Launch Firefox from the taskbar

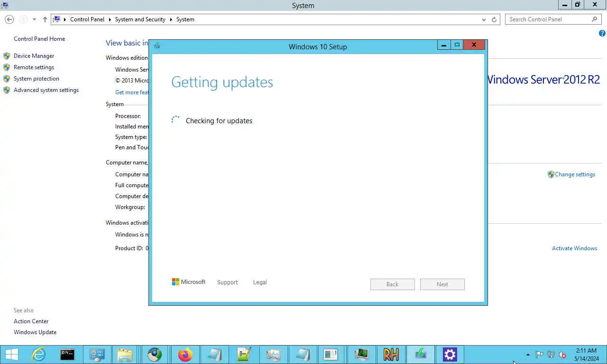coord(185,355)
